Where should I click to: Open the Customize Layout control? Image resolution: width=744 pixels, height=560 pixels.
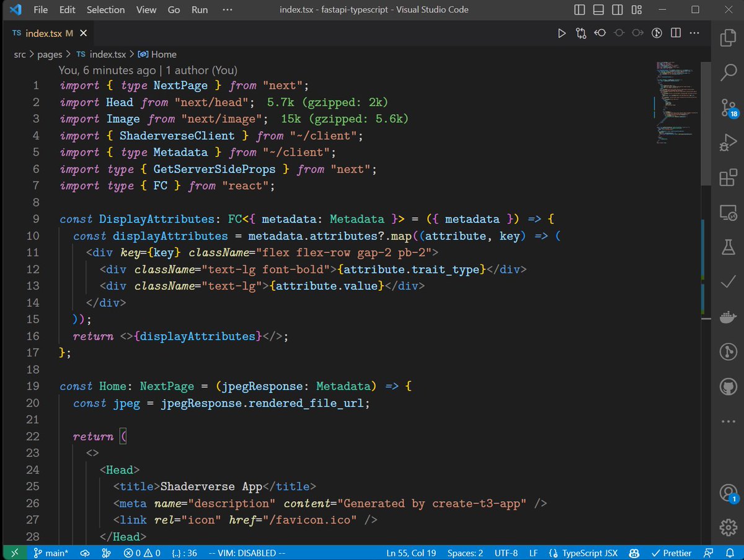637,10
